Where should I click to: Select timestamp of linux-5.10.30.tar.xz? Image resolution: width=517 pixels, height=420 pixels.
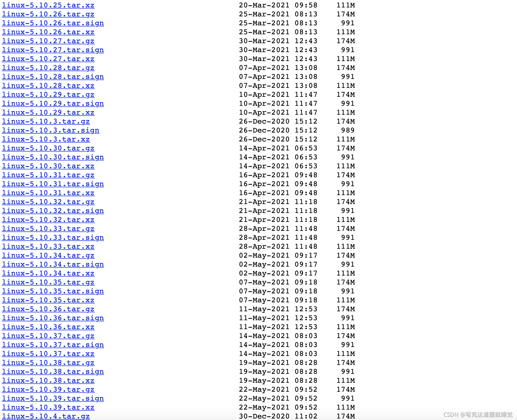(x=278, y=166)
